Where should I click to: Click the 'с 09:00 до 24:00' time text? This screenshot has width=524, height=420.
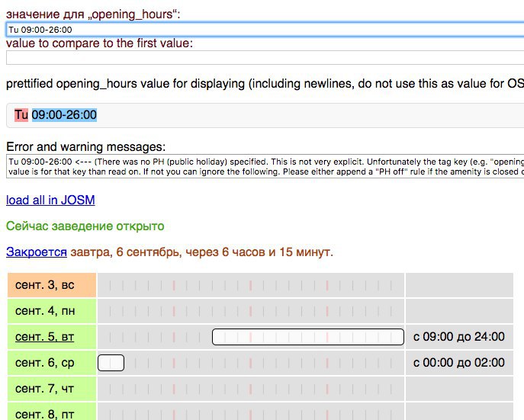[458, 336]
